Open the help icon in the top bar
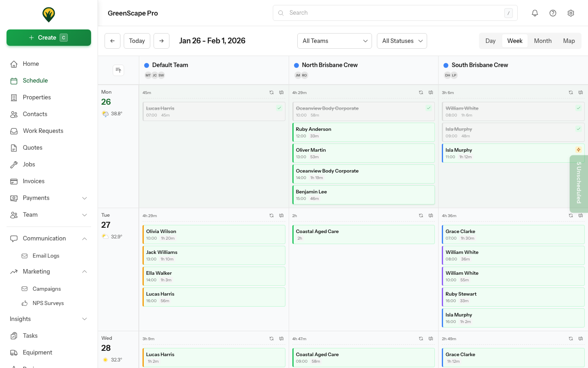The image size is (588, 368). point(553,13)
